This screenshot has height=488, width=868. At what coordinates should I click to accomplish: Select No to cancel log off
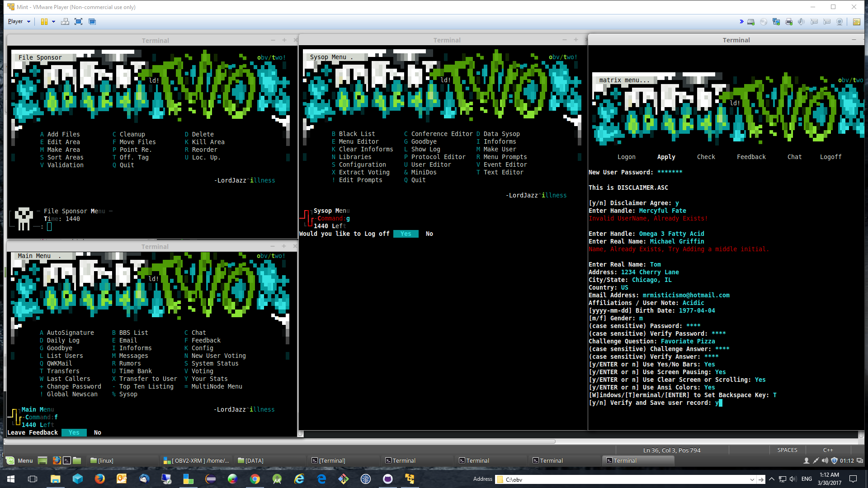(x=428, y=233)
